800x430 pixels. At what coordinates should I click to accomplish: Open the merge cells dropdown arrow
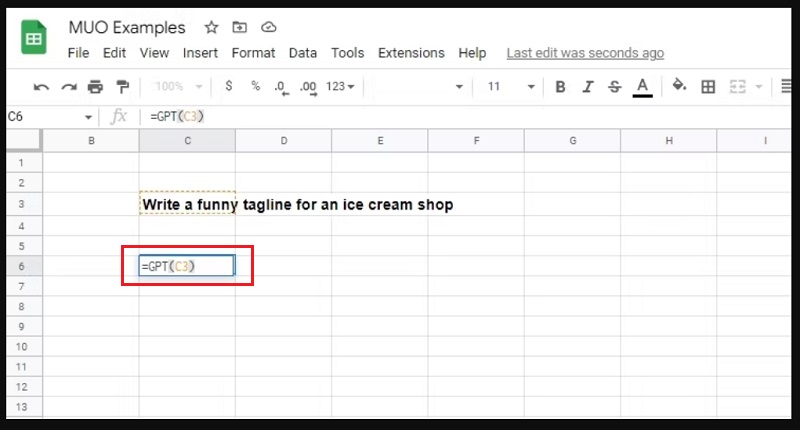pos(759,87)
